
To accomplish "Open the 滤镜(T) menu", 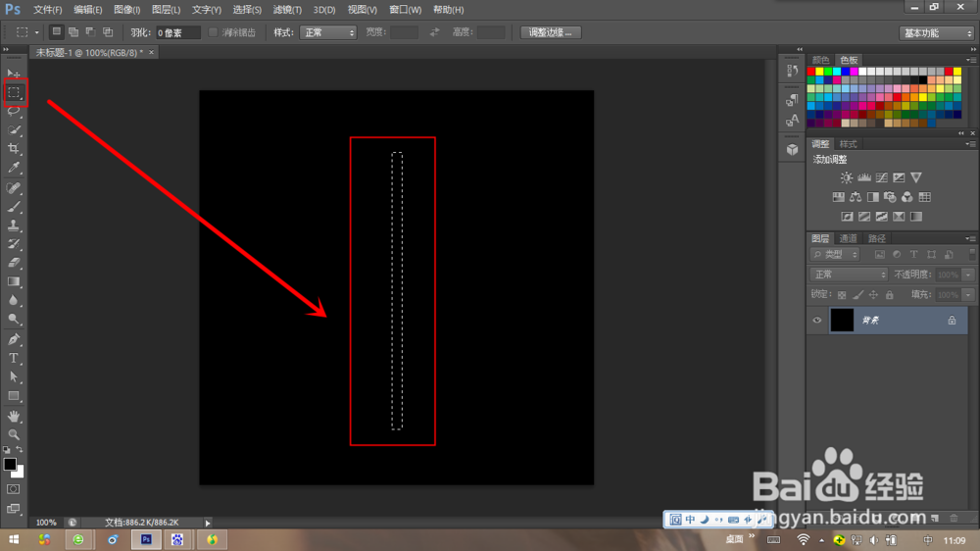I will 287,10.
